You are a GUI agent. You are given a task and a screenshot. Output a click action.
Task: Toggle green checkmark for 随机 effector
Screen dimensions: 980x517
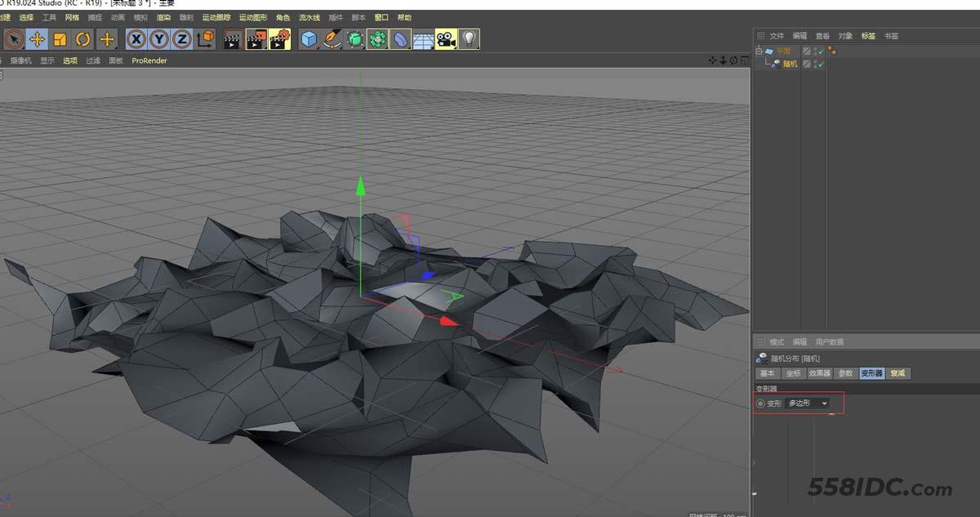pos(821,64)
